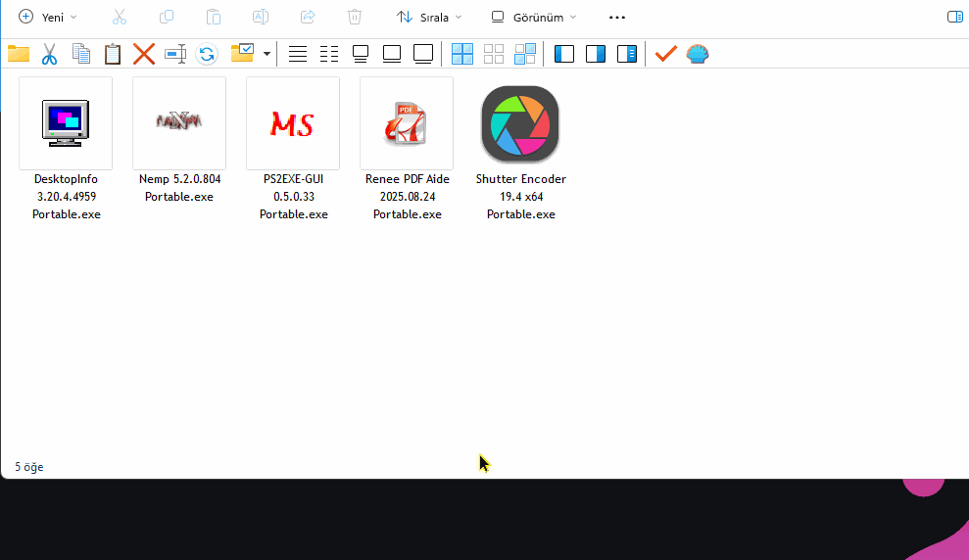
Task: Click Invert Selection mixed squares icon
Action: click(525, 54)
